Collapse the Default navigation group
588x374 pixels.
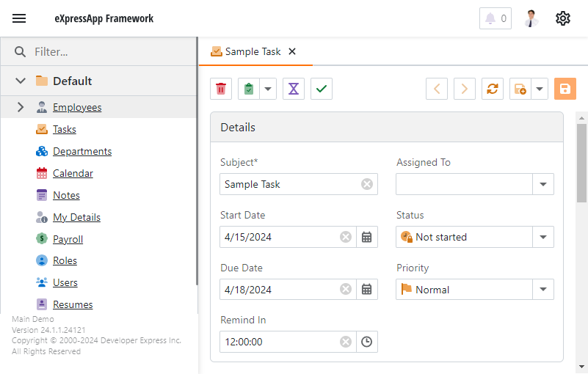point(21,81)
